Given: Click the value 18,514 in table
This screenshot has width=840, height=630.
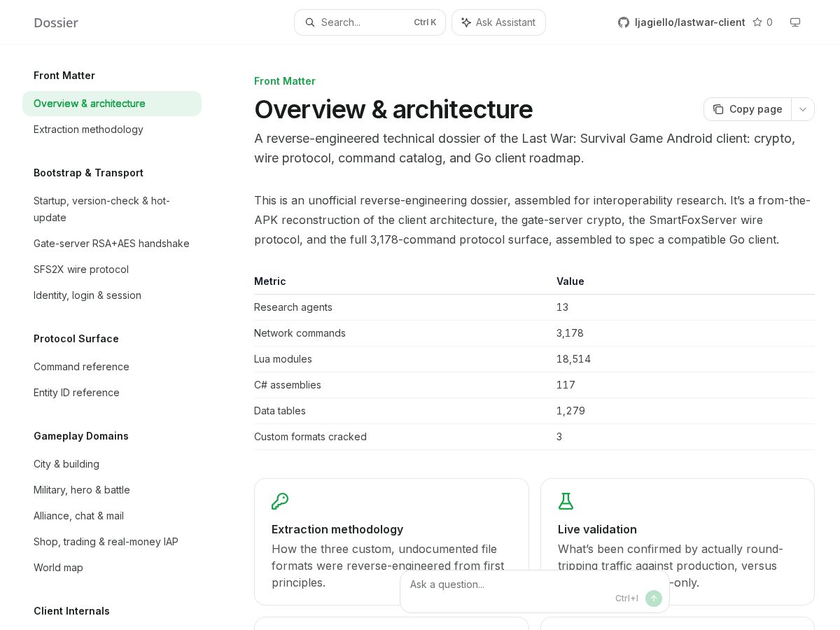Looking at the screenshot, I should click(x=573, y=359).
